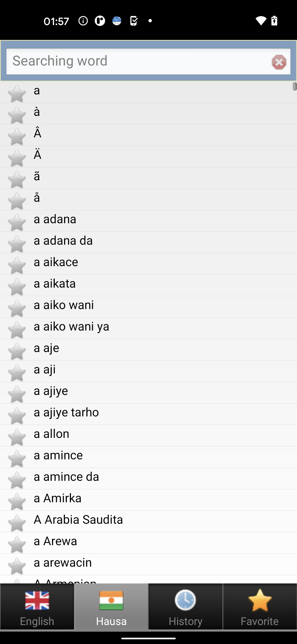The width and height of the screenshot is (297, 644).
Task: Select the list entry 'a aje'
Action: click(x=148, y=350)
